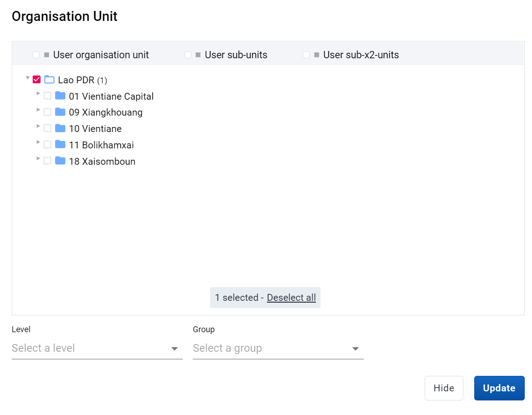Click the 10 Vientiane folder icon
The width and height of the screenshot is (532, 415).
60,128
